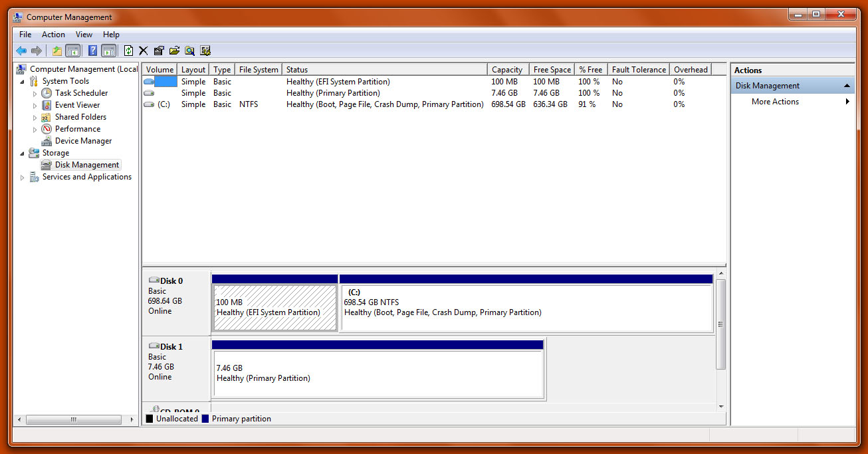This screenshot has height=454, width=868.
Task: Open the Action menu
Action: click(53, 35)
